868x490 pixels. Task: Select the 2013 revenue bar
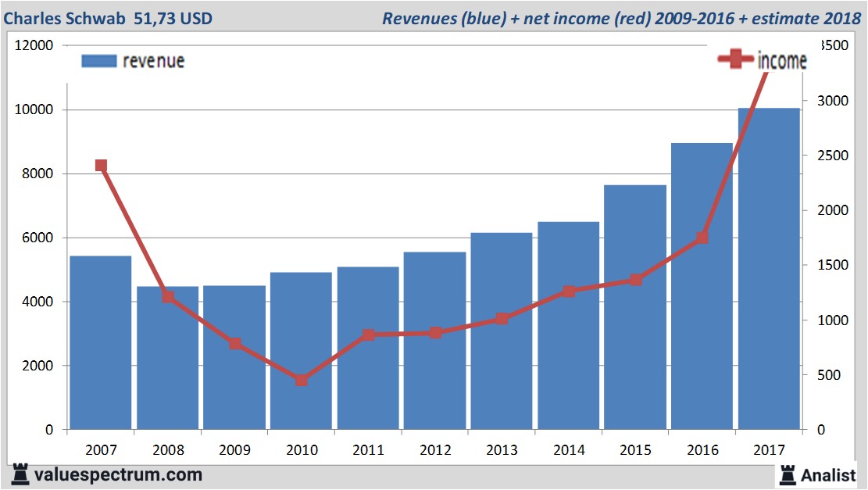pyautogui.click(x=502, y=331)
